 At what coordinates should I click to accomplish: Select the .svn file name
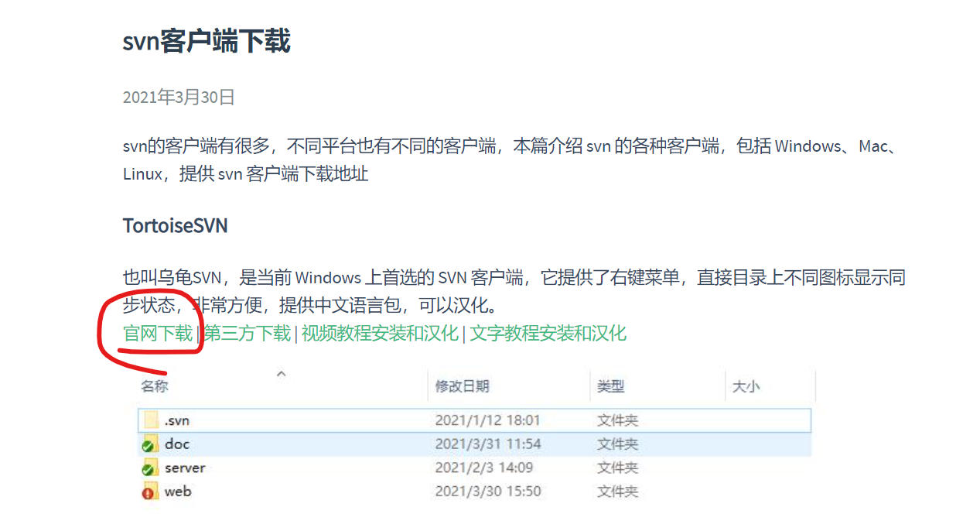coord(177,420)
